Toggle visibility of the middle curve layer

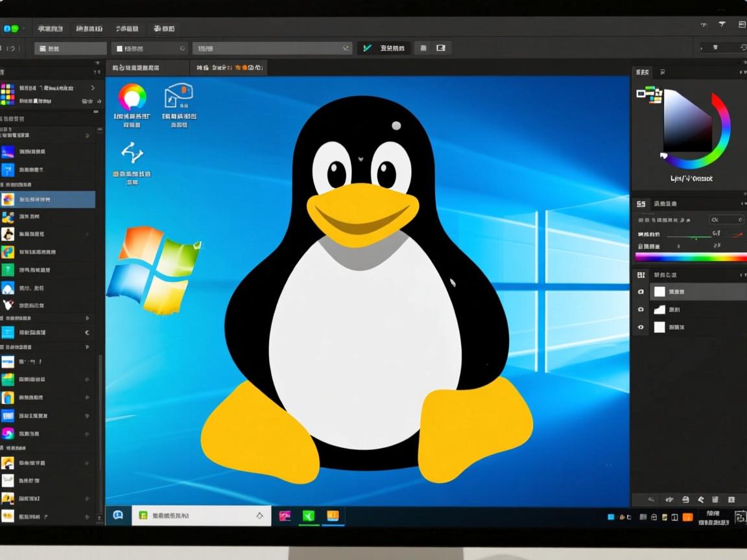[x=641, y=309]
